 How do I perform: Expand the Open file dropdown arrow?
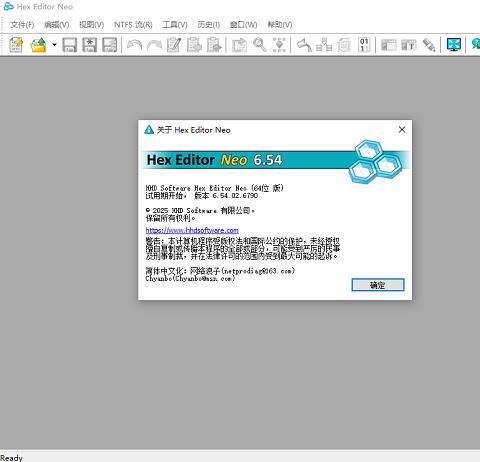[x=54, y=45]
